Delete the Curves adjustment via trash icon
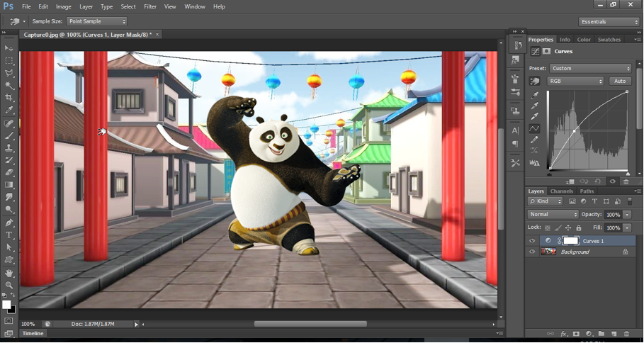This screenshot has height=343, width=644. click(626, 181)
